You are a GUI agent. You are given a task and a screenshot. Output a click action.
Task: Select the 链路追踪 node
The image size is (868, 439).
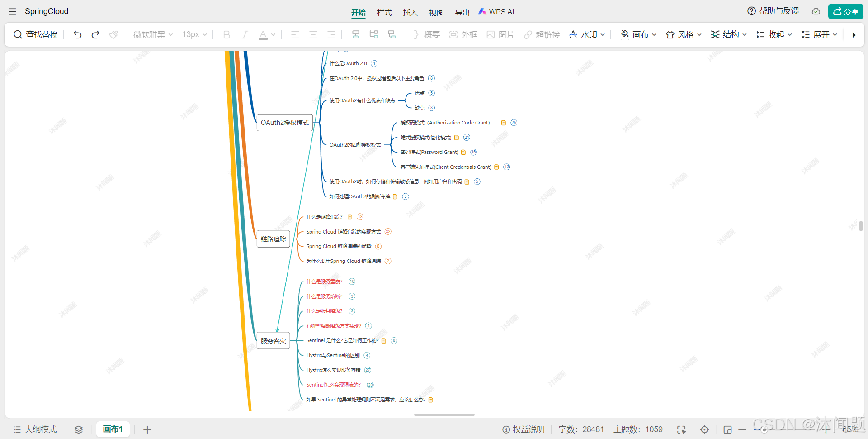tap(274, 239)
